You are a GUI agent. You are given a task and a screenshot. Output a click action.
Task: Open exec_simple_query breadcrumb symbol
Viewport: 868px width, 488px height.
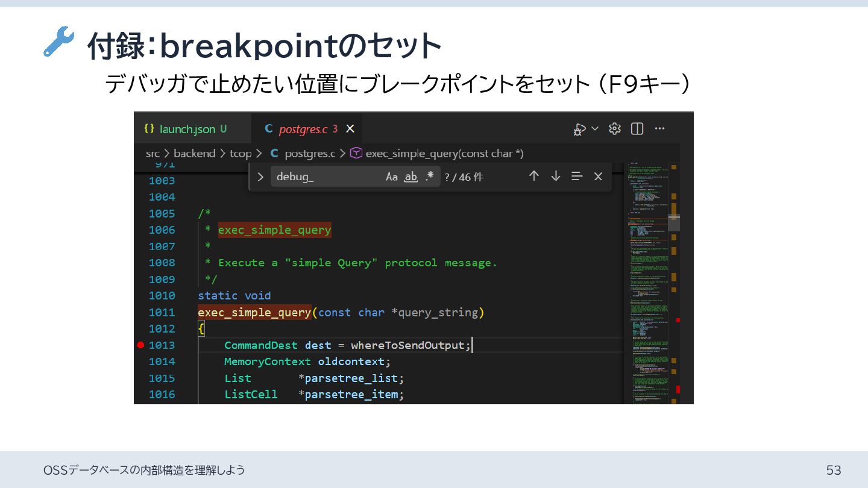click(444, 154)
